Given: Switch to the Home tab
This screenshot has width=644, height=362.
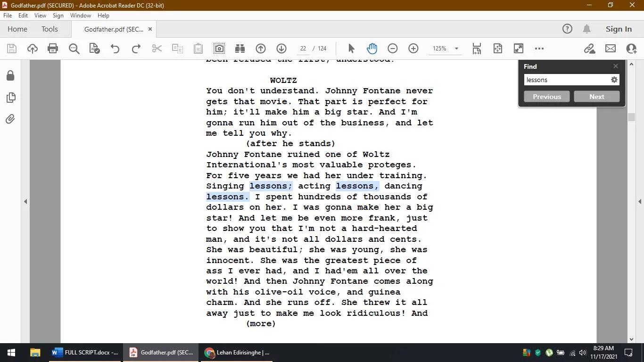Looking at the screenshot, I should (x=17, y=29).
